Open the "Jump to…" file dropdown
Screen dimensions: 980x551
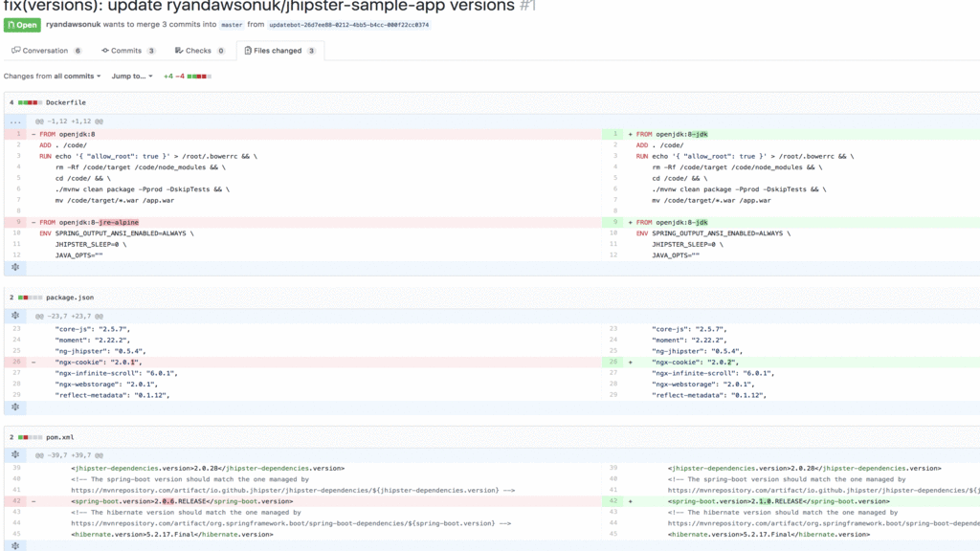[x=132, y=77]
